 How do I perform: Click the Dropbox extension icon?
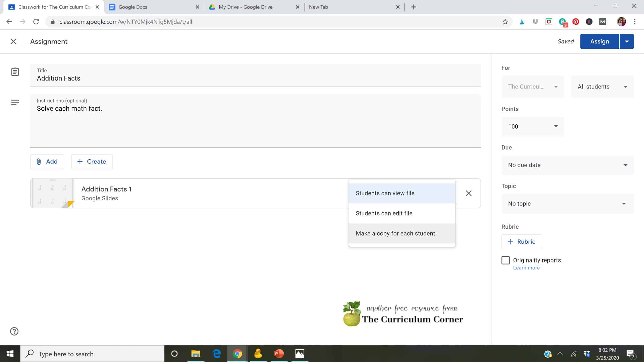(x=535, y=21)
